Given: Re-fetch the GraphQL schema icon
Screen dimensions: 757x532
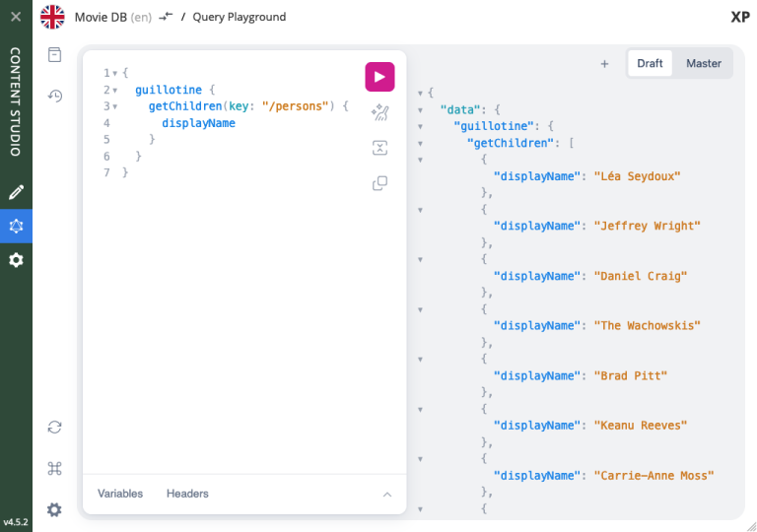Looking at the screenshot, I should (54, 428).
